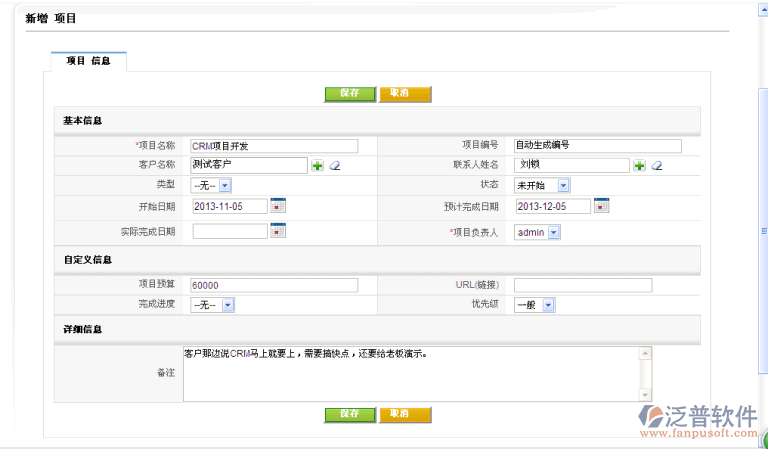
Task: Click the green plus icon beside 联系人姓名
Action: [639, 166]
